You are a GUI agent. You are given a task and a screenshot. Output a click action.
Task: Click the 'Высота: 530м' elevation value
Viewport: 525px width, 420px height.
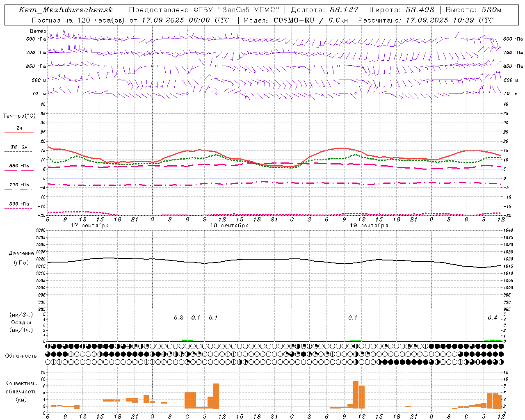(x=473, y=10)
